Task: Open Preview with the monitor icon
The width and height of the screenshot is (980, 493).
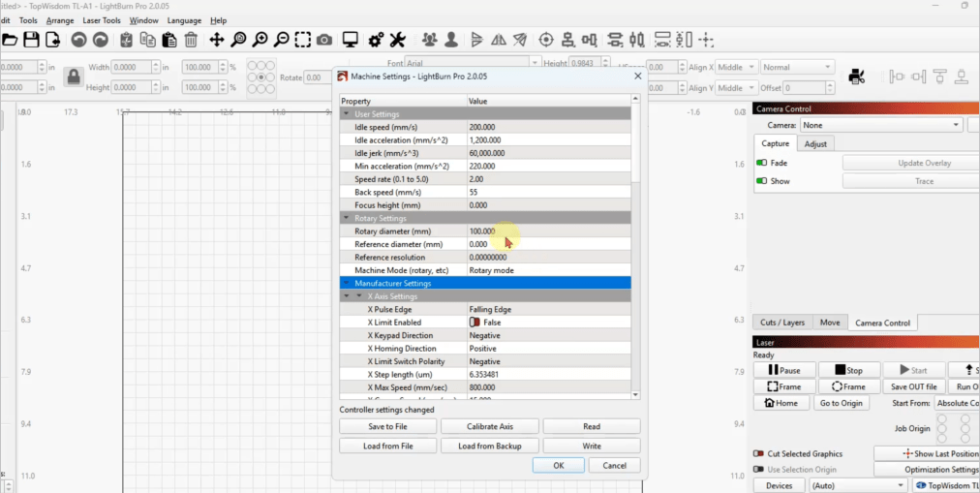Action: click(x=351, y=40)
